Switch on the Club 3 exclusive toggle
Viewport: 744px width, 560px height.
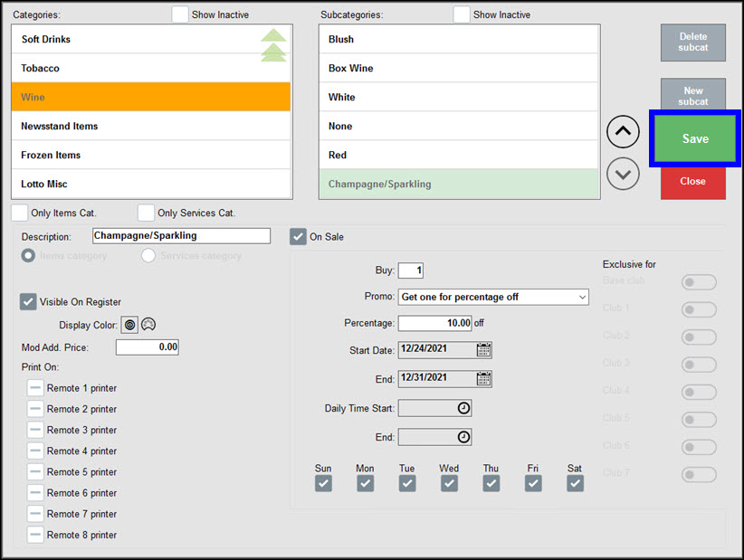699,365
